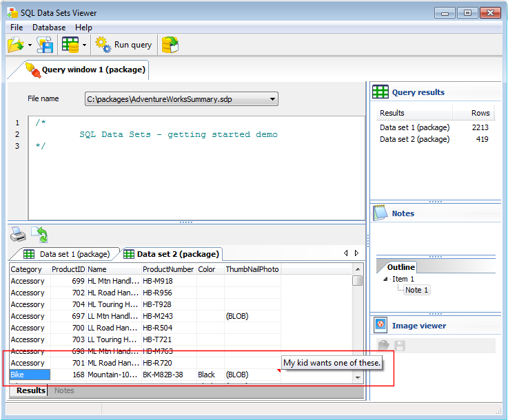Click the save package disk icon
508x420 pixels.
pyautogui.click(x=45, y=45)
